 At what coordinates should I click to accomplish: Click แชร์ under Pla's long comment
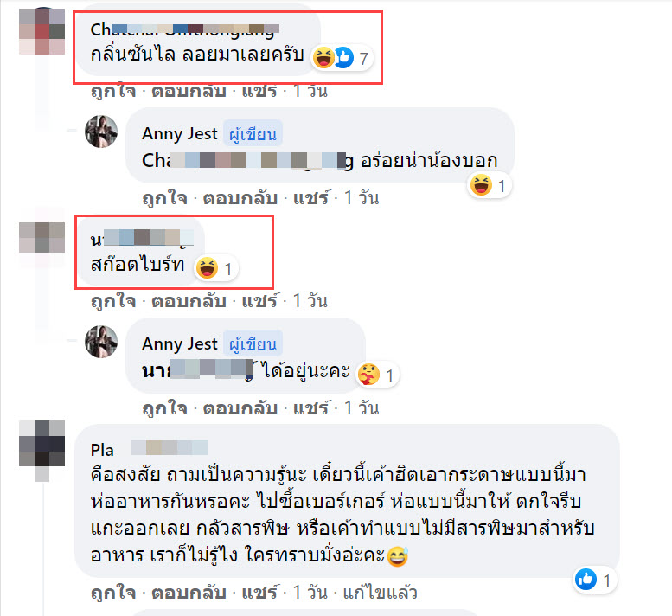click(x=259, y=593)
